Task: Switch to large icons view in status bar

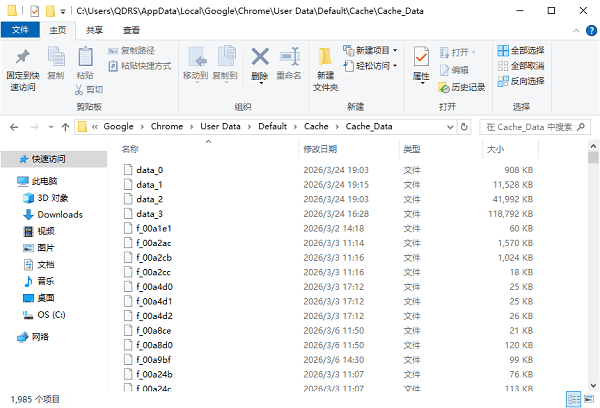Action: coord(588,397)
